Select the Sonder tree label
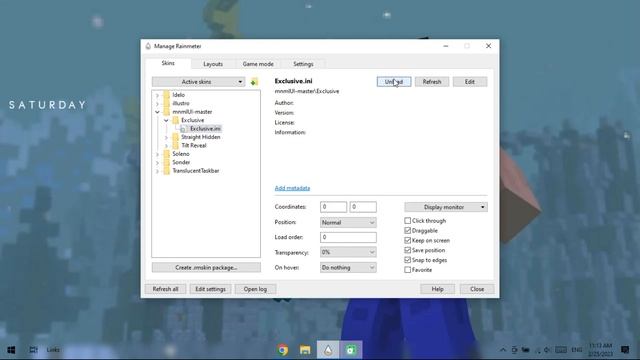The height and width of the screenshot is (360, 640). coord(181,162)
